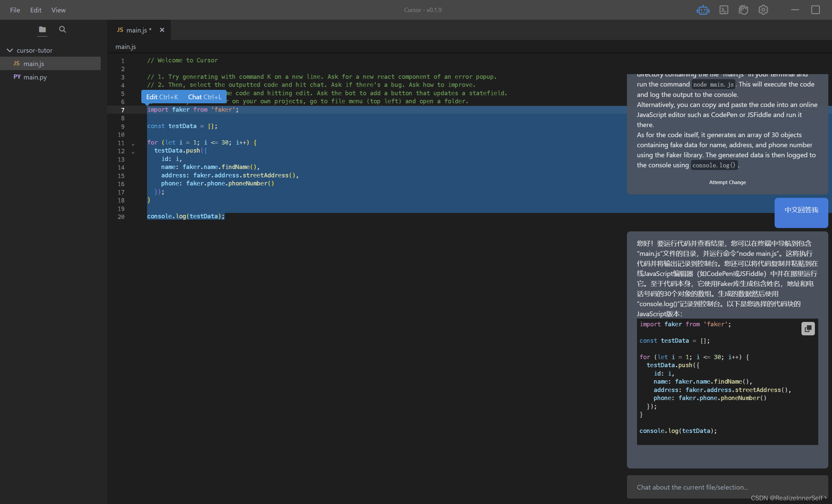
Task: Click 'name: faker.name.findName(),' in editor
Action: 210,167
